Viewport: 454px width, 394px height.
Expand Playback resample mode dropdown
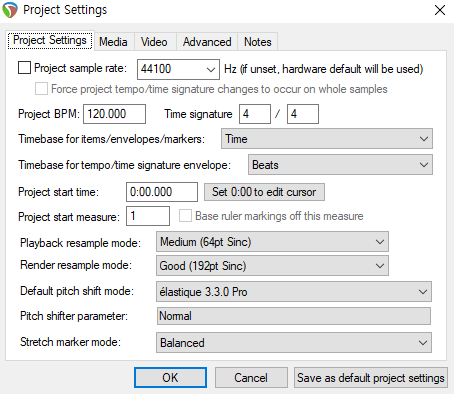tap(272, 242)
